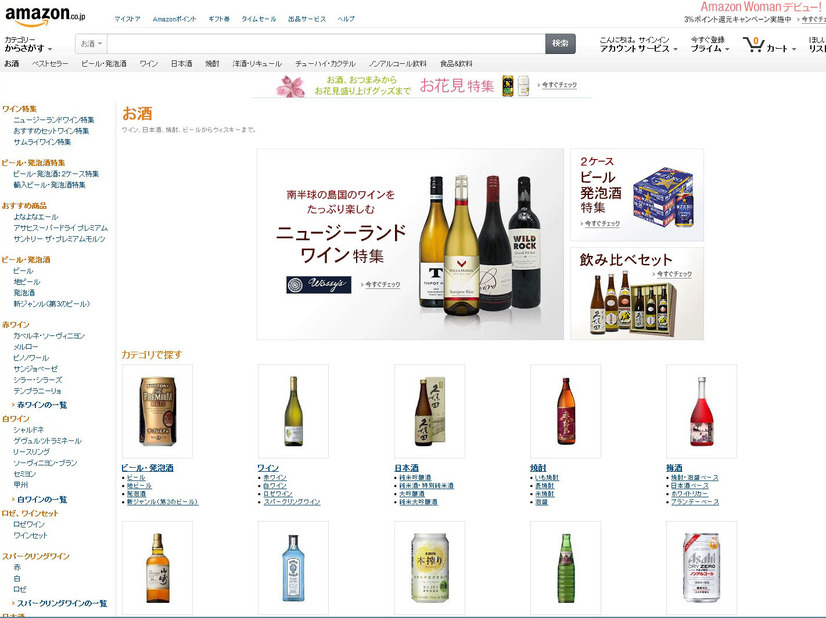Image resolution: width=826 pixels, height=618 pixels.
Task: Click the whisky bottle thumbnail
Action: tap(157, 568)
